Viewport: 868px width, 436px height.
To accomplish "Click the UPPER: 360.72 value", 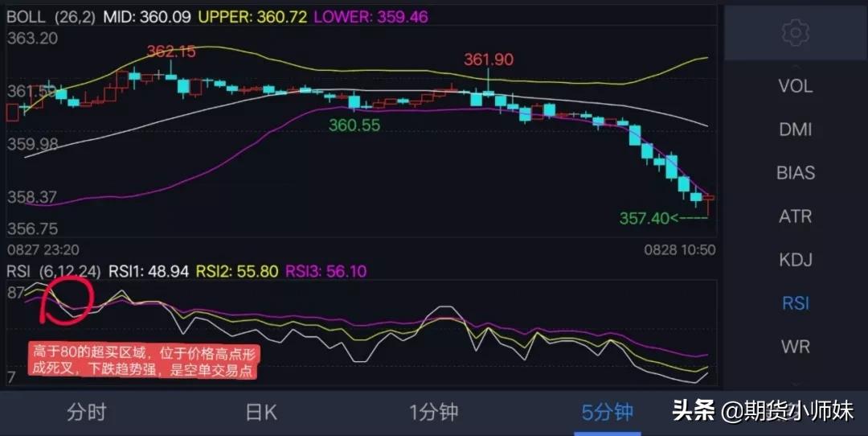I will 252,17.
